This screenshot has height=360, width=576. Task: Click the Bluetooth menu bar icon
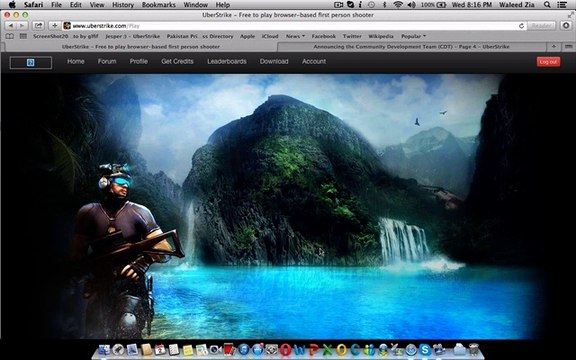pyautogui.click(x=385, y=5)
